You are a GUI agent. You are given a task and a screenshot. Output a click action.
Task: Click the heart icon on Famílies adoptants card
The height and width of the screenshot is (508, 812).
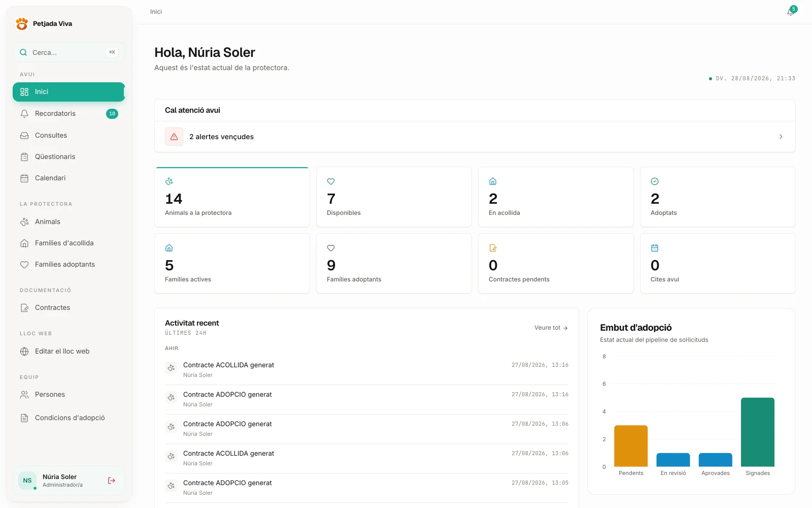pyautogui.click(x=331, y=248)
